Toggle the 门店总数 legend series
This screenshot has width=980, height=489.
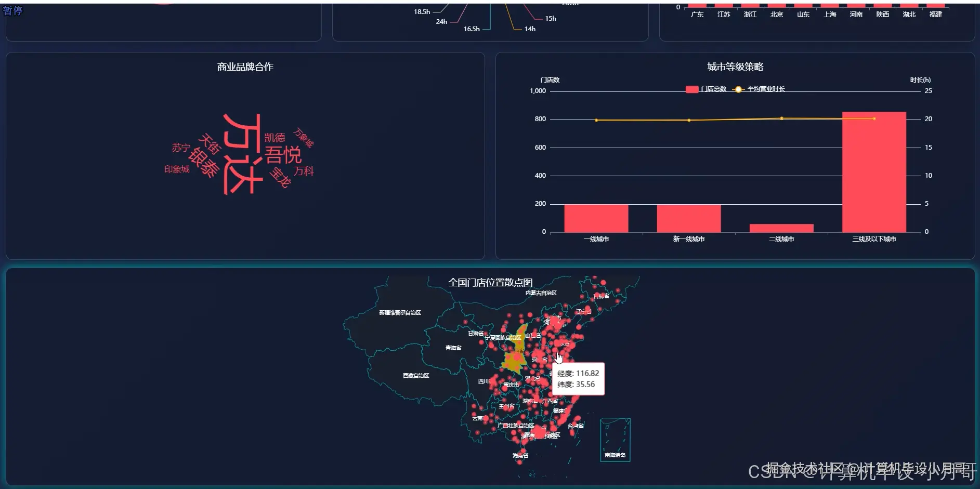[706, 89]
